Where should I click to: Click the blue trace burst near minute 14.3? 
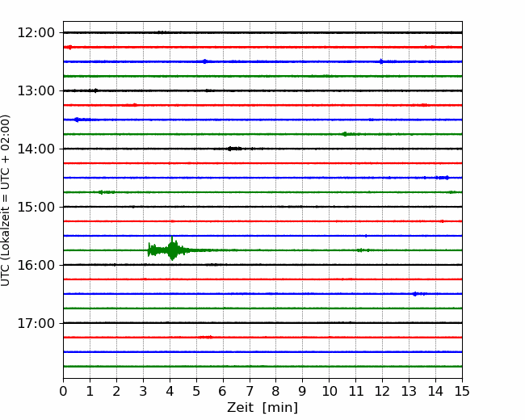(443, 178)
